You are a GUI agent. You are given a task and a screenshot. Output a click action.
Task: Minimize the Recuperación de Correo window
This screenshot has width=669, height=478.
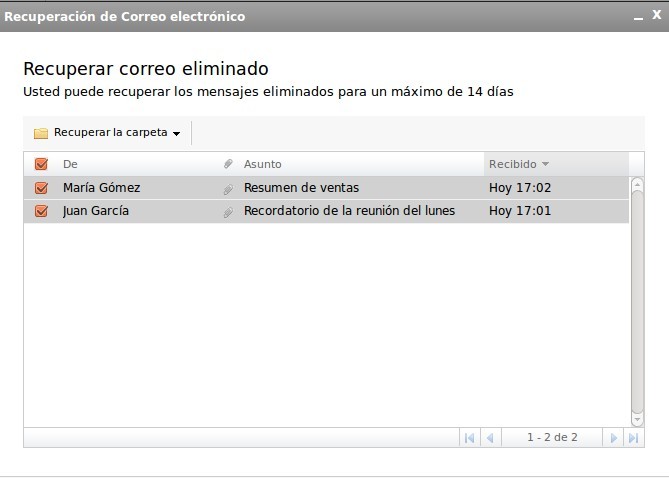tap(638, 18)
